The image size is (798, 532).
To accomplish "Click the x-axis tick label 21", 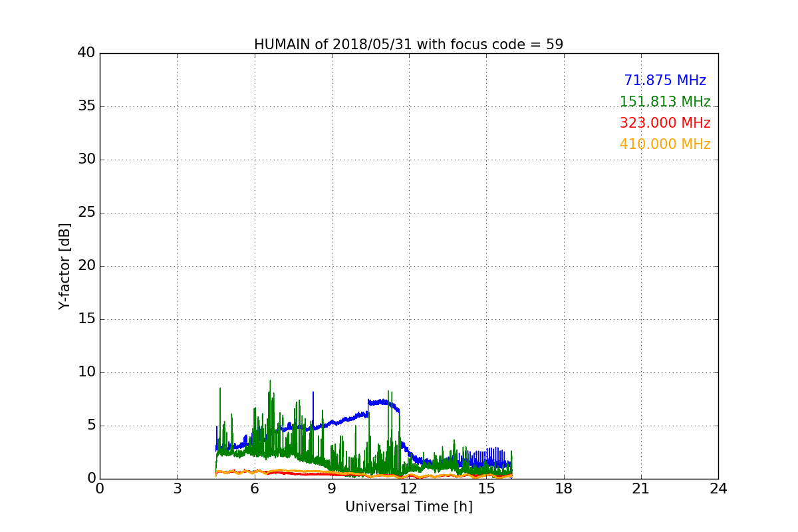I will (x=641, y=489).
